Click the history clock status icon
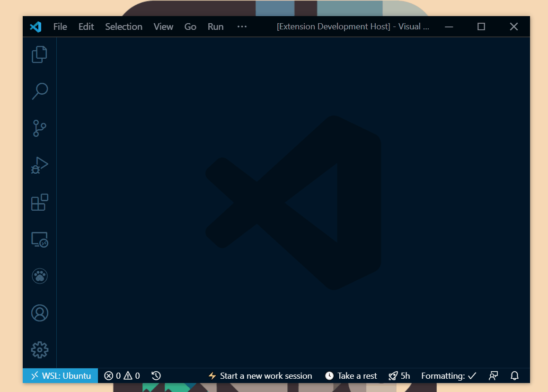Image resolution: width=548 pixels, height=392 pixels. click(156, 375)
